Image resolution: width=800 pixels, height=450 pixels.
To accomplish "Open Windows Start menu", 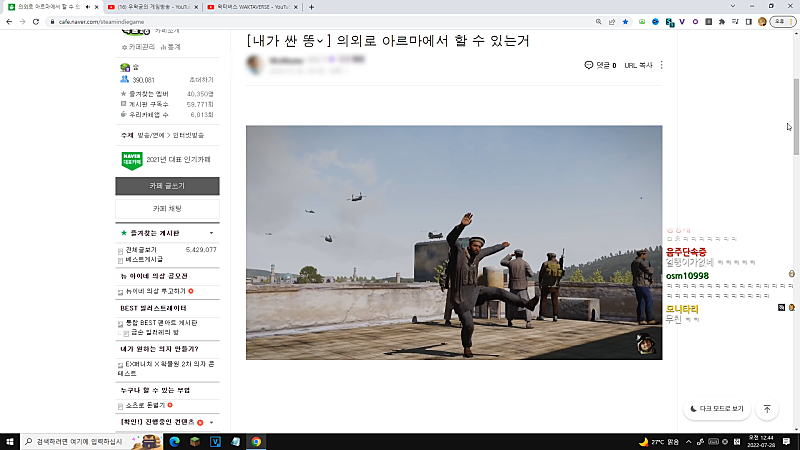I will point(10,441).
